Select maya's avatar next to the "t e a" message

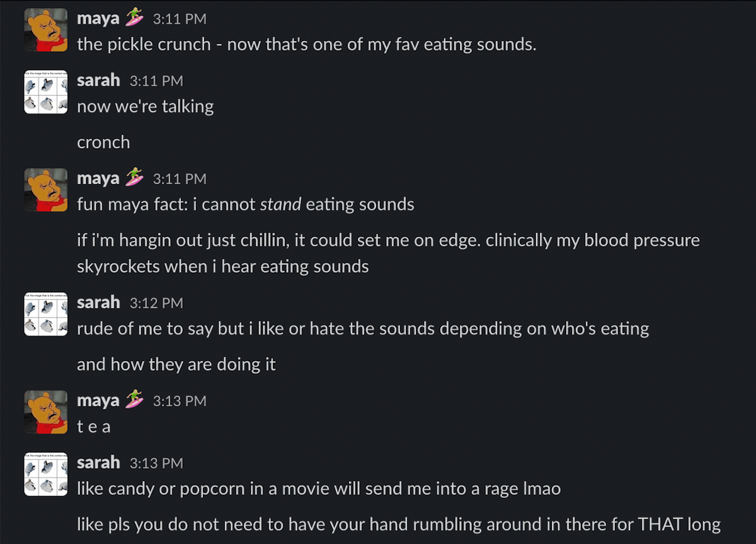pyautogui.click(x=46, y=412)
